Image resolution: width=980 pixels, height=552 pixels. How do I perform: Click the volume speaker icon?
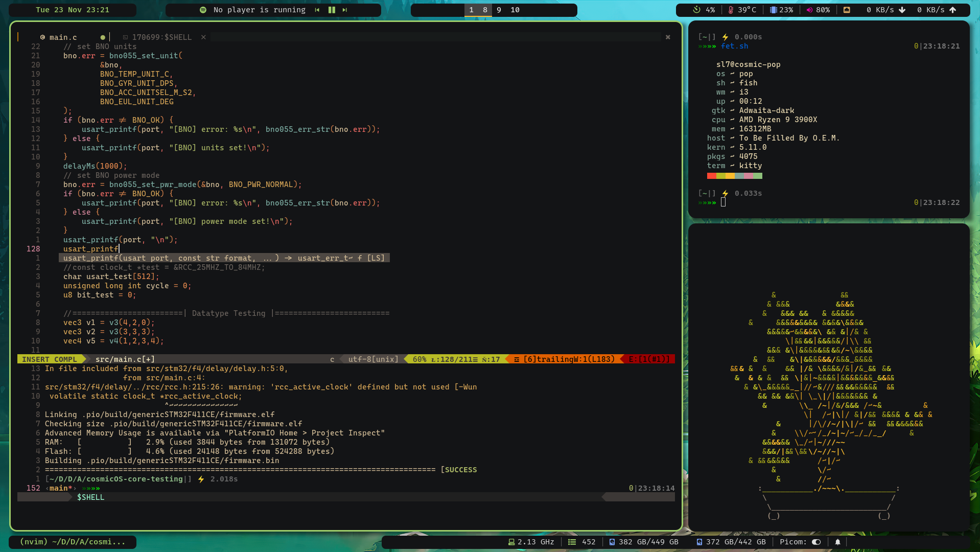point(809,10)
